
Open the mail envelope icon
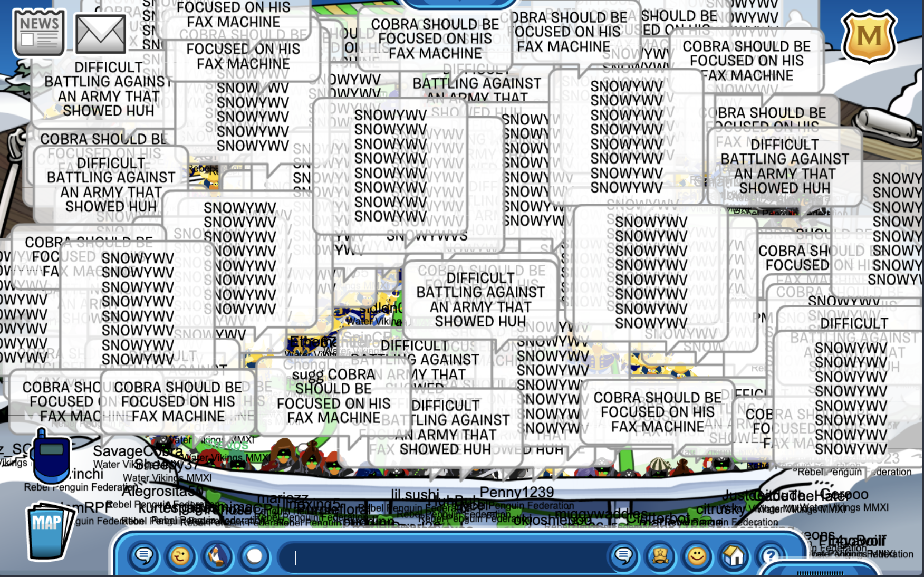[x=101, y=34]
